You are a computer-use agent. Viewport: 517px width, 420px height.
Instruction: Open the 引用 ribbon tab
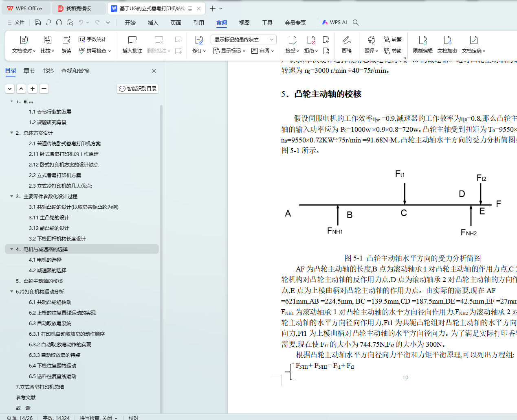(x=199, y=22)
